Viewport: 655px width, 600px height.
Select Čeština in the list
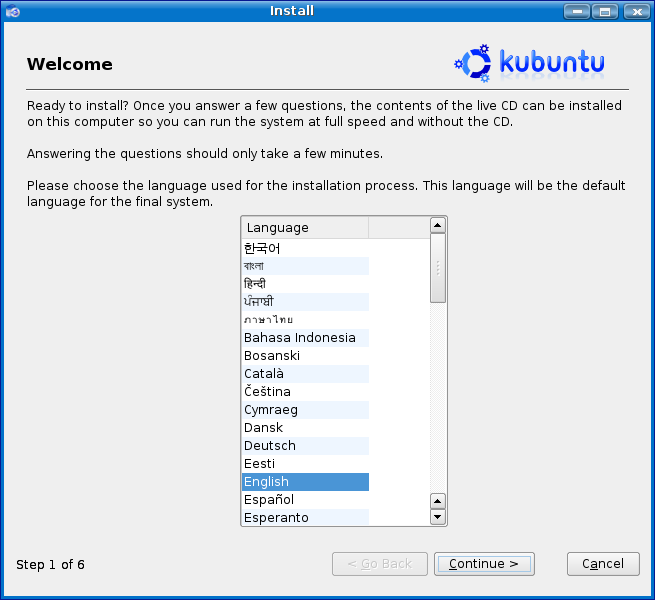[267, 392]
